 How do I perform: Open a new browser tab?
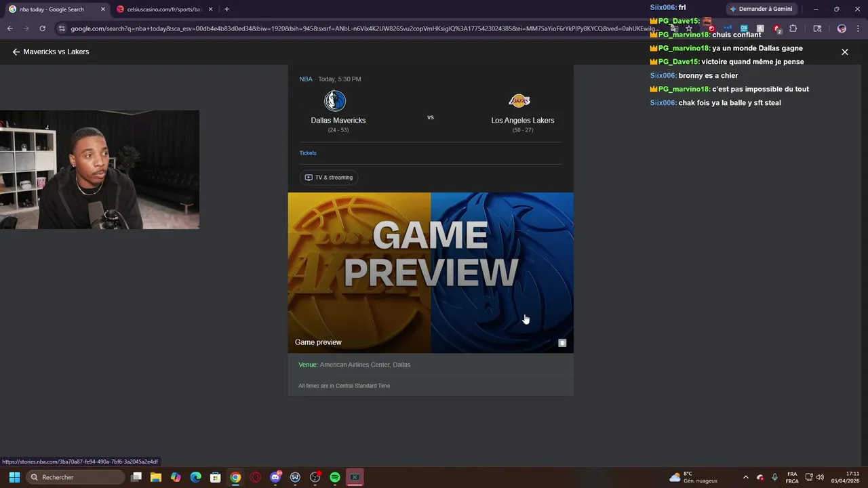[x=226, y=9]
